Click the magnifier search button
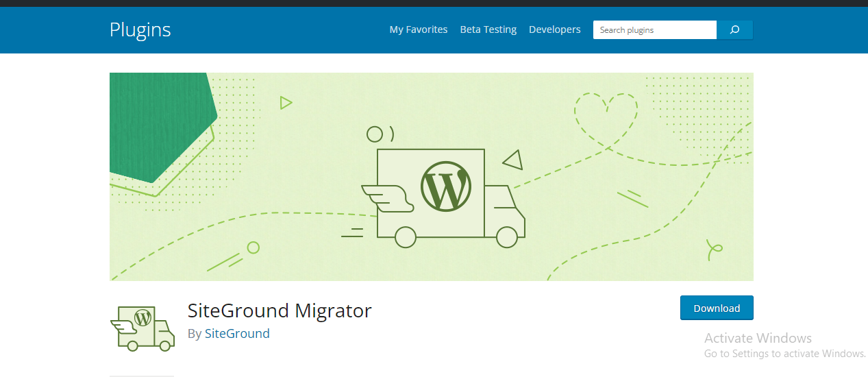This screenshot has width=868, height=377. [x=734, y=30]
